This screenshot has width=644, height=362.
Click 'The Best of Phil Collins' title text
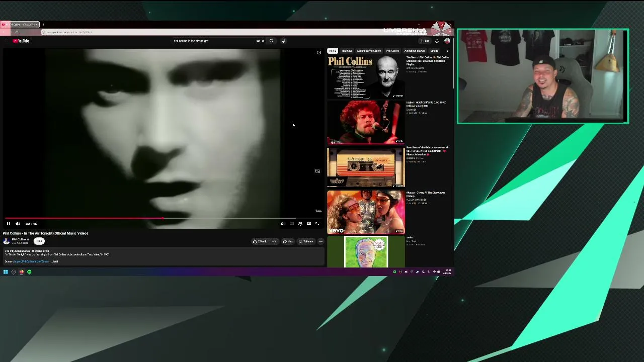pos(428,61)
